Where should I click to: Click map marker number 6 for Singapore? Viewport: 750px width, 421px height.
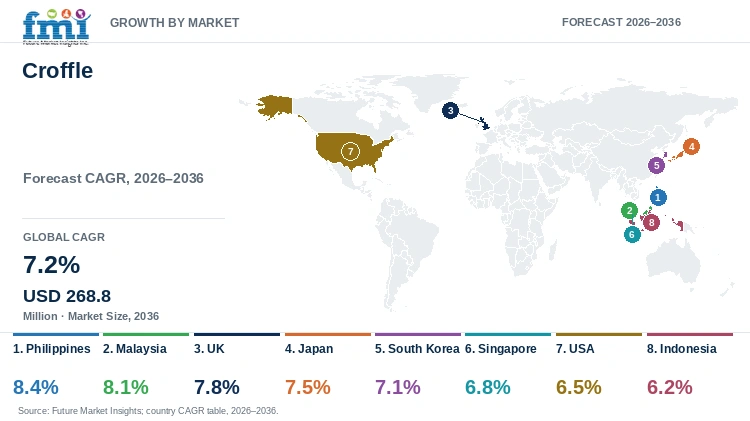(x=632, y=234)
